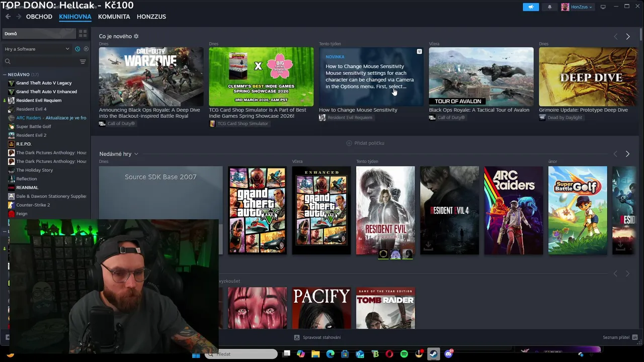Toggle sort by recent activity clock icon
This screenshot has height=362, width=644.
coord(77,49)
